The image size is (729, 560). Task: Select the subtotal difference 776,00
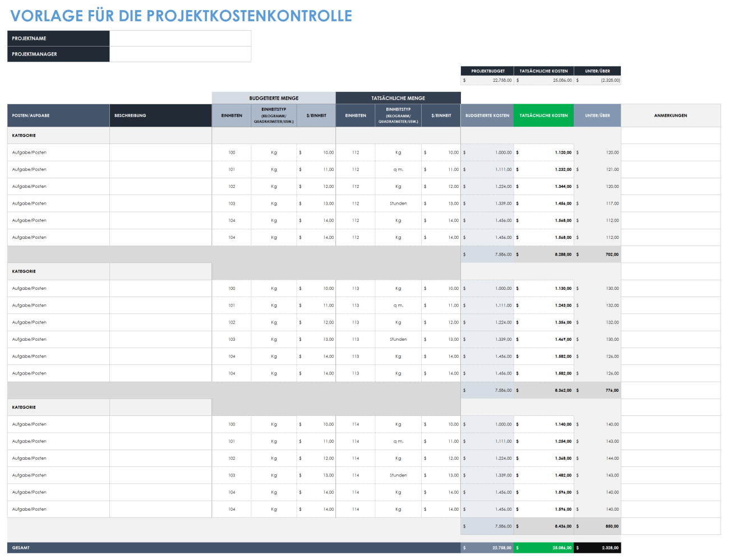click(x=597, y=390)
